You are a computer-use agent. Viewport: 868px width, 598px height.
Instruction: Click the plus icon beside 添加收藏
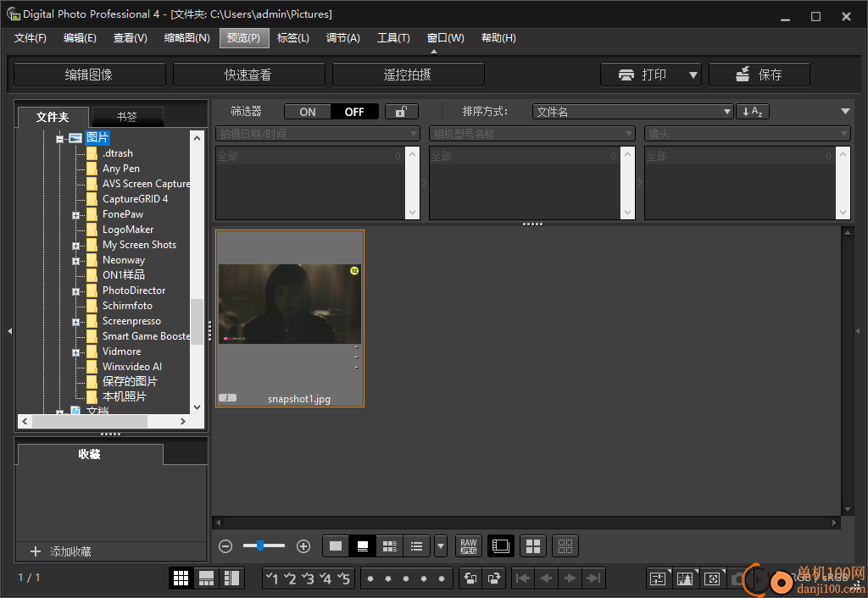pyautogui.click(x=36, y=551)
